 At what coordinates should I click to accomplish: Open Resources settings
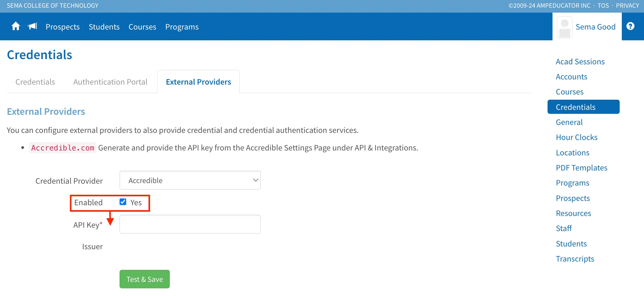tap(573, 213)
